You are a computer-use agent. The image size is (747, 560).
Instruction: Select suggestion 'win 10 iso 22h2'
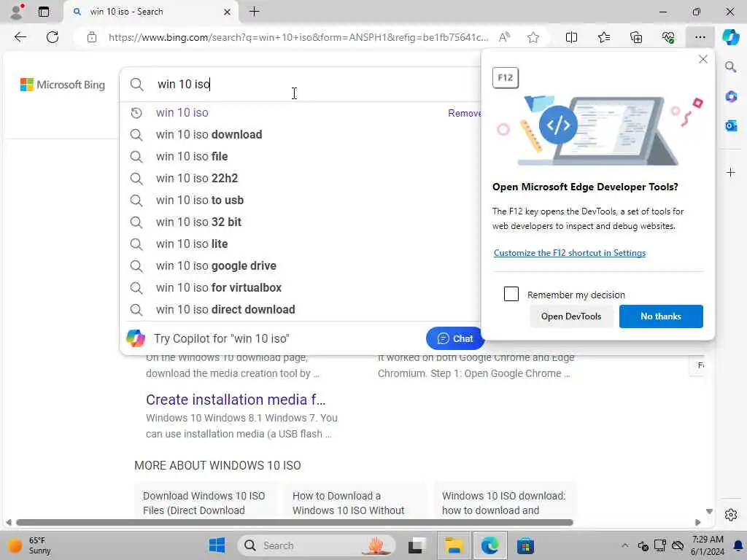pyautogui.click(x=300, y=179)
